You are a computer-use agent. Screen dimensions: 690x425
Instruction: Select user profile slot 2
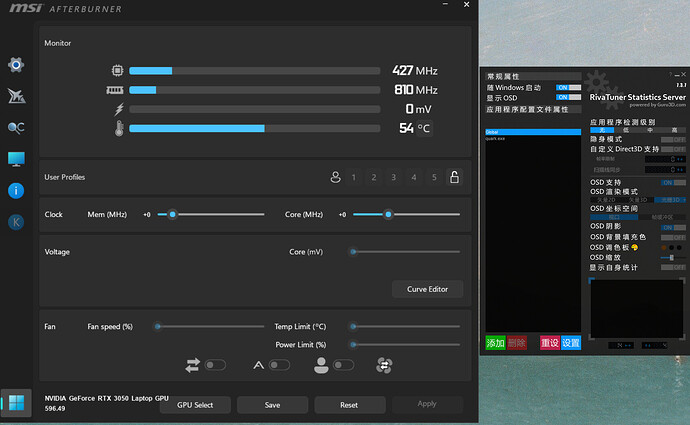coord(374,177)
